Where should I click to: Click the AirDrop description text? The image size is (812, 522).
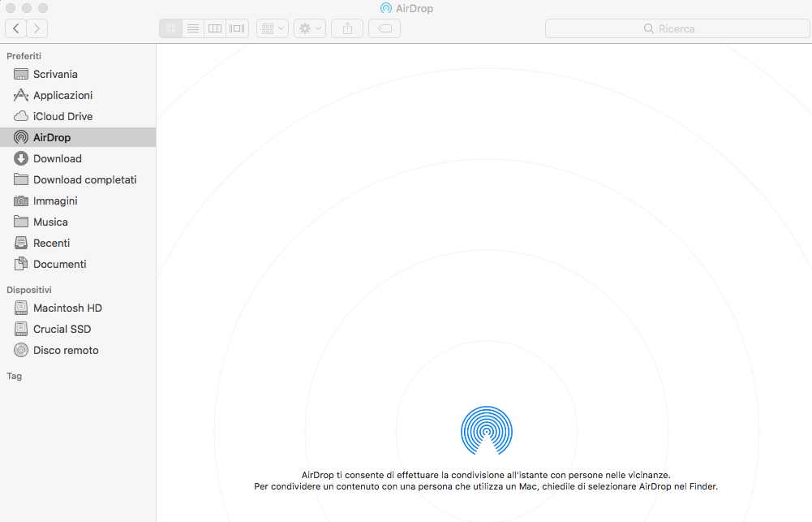[x=486, y=481]
